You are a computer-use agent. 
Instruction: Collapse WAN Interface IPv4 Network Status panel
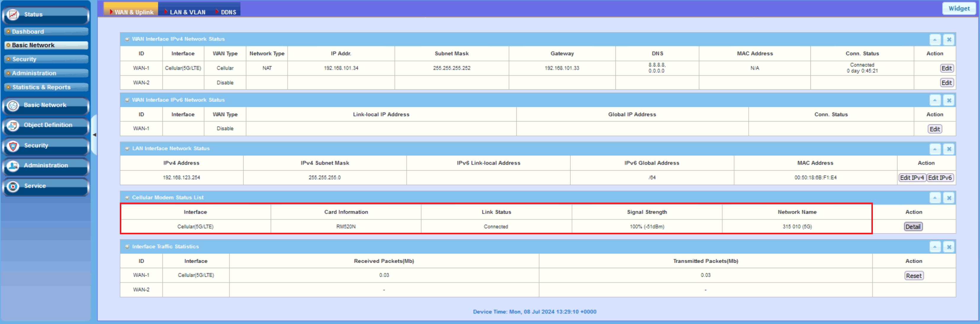(x=935, y=39)
